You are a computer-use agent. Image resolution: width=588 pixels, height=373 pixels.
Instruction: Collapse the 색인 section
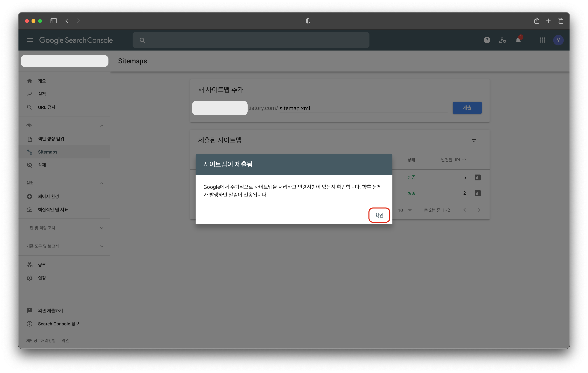pyautogui.click(x=102, y=125)
